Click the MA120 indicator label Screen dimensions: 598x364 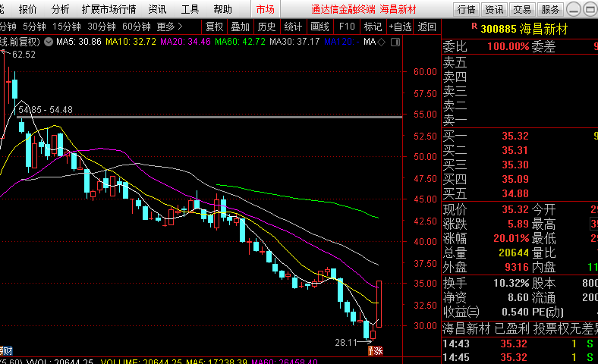point(341,42)
